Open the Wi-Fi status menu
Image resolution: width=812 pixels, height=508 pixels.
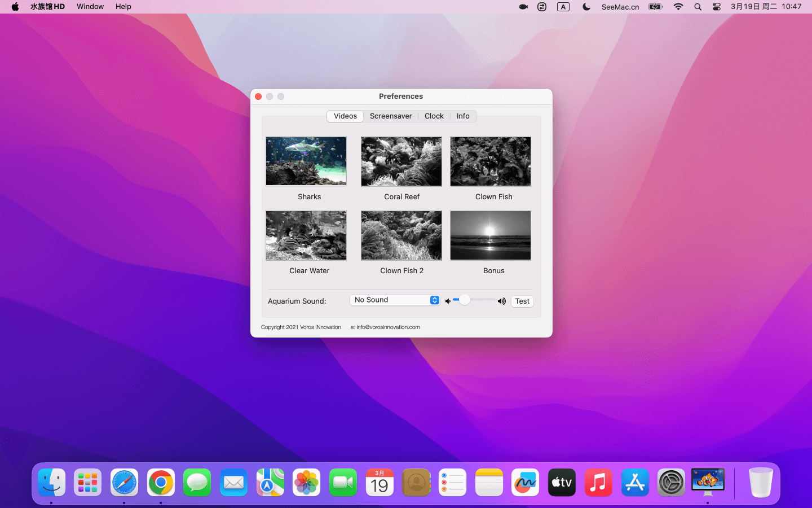[x=678, y=7]
